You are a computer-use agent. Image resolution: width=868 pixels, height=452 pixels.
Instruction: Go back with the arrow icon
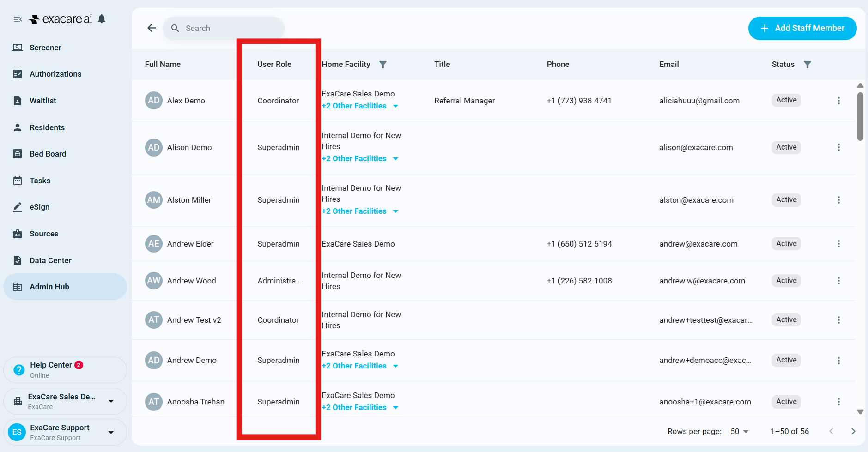(x=152, y=28)
